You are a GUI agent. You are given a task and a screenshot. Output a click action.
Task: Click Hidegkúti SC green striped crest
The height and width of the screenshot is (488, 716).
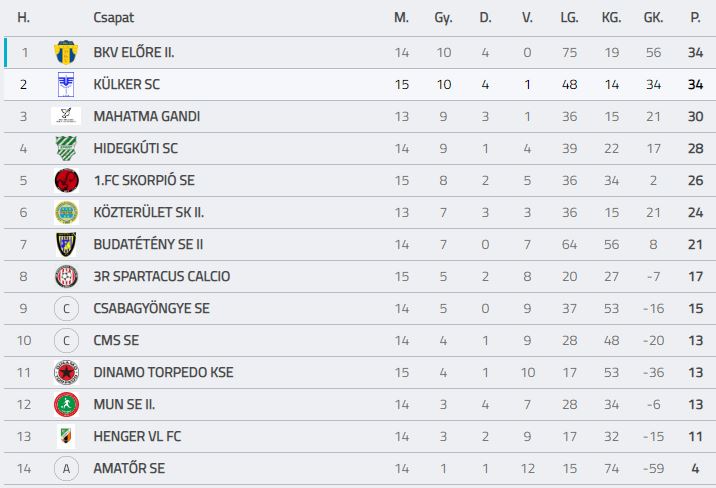66,148
